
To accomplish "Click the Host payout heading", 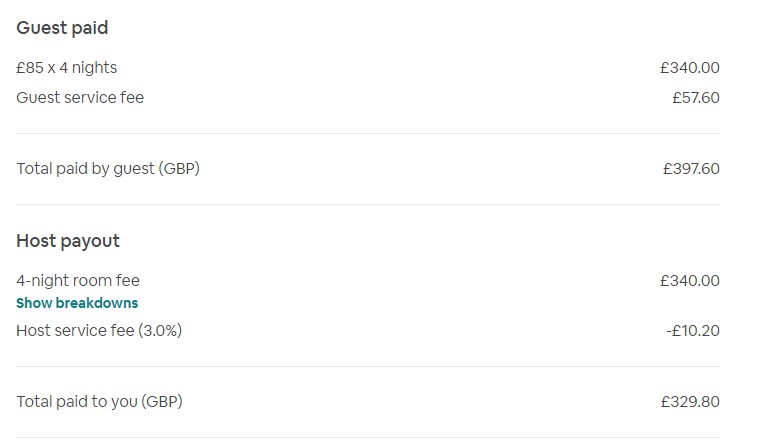I will (68, 241).
